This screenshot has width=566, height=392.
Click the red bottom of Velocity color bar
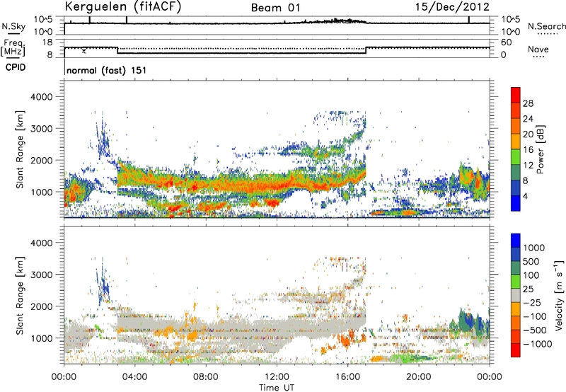[516, 350]
